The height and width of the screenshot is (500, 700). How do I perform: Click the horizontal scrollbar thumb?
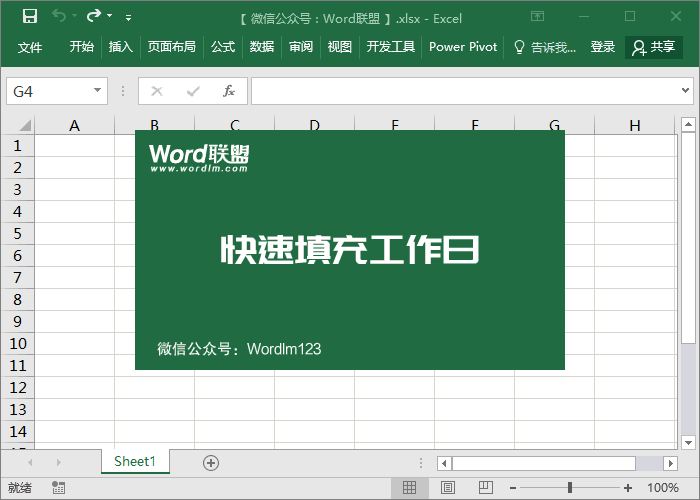tap(544, 463)
